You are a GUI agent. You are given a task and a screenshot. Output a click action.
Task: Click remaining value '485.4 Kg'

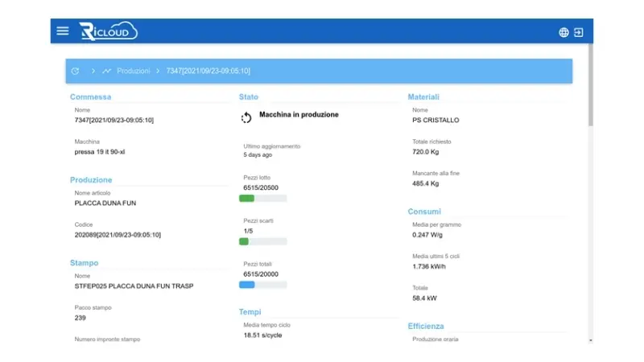[426, 183]
